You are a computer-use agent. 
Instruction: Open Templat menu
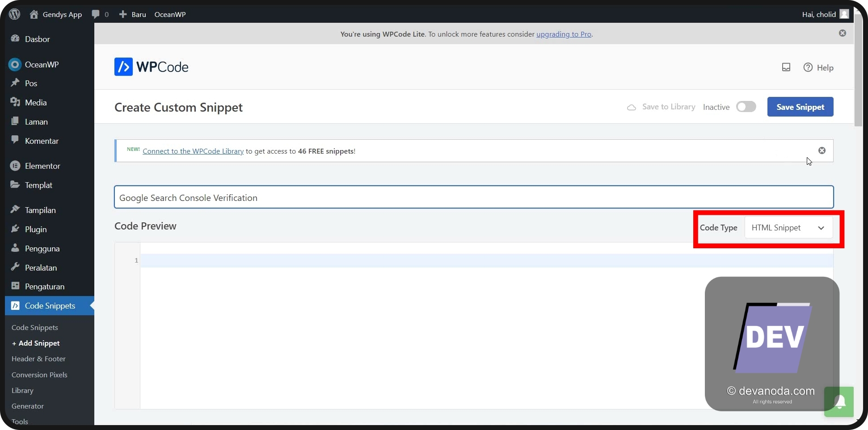[x=49, y=185]
